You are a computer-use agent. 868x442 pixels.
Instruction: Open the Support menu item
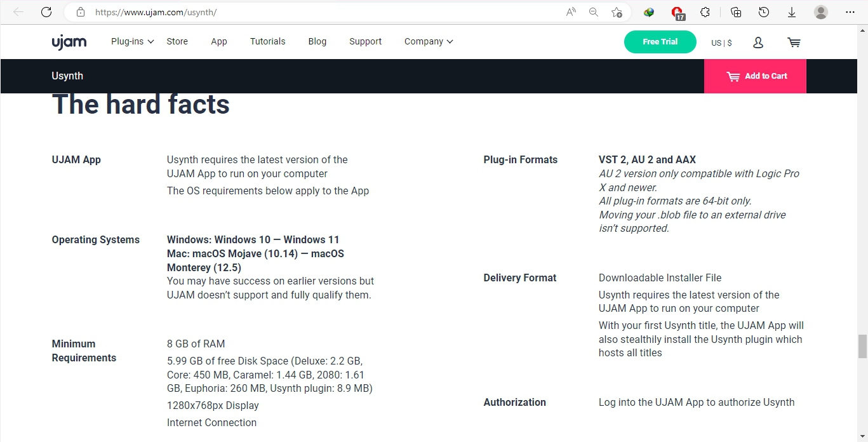coord(365,42)
